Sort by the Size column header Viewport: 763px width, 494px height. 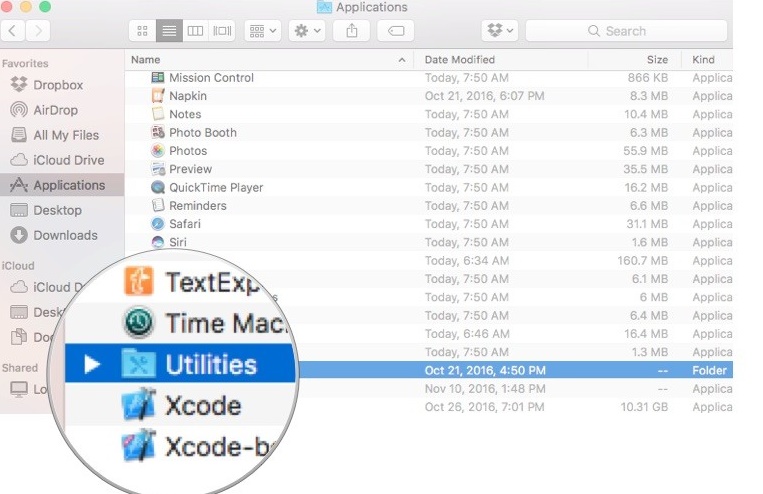657,60
